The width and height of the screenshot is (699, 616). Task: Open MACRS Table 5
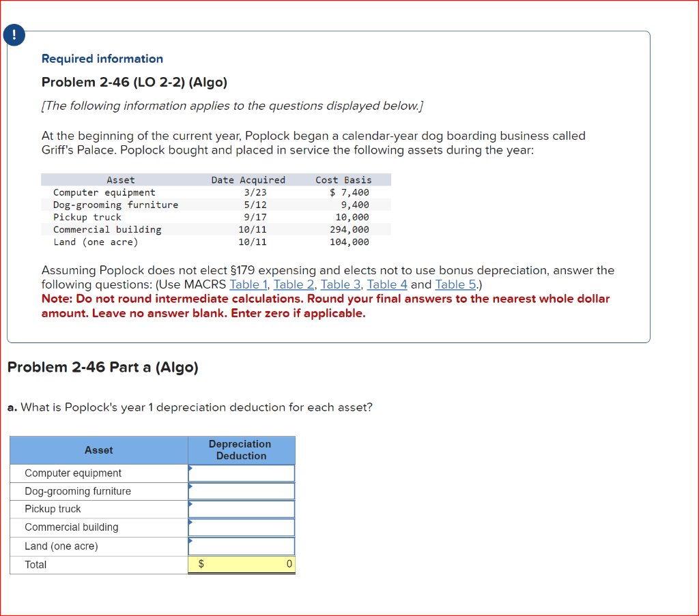click(455, 284)
